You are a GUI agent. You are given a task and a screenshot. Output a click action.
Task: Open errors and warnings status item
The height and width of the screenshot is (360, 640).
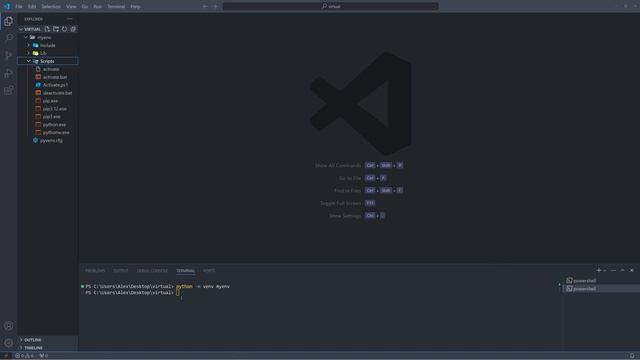(x=25, y=356)
